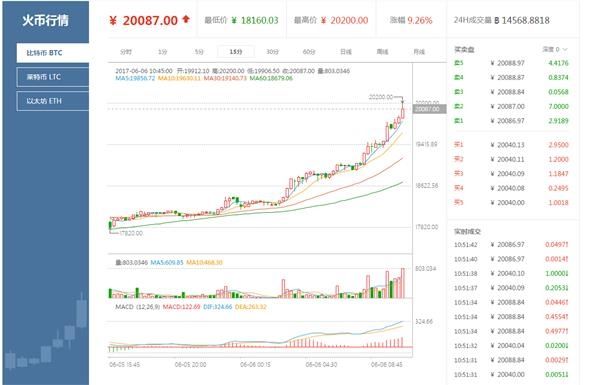600x385 pixels.
Task: Click the 17820.00 low label on chart
Action: pyautogui.click(x=130, y=233)
